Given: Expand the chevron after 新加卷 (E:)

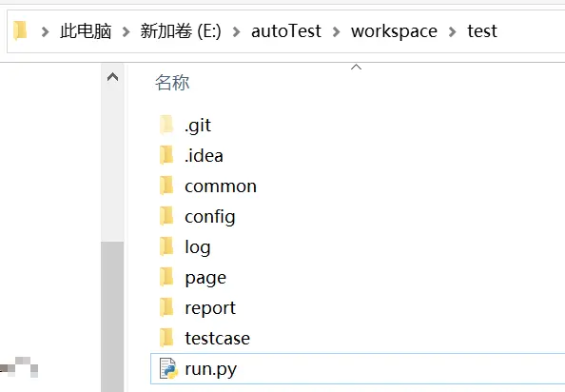Looking at the screenshot, I should tap(237, 31).
